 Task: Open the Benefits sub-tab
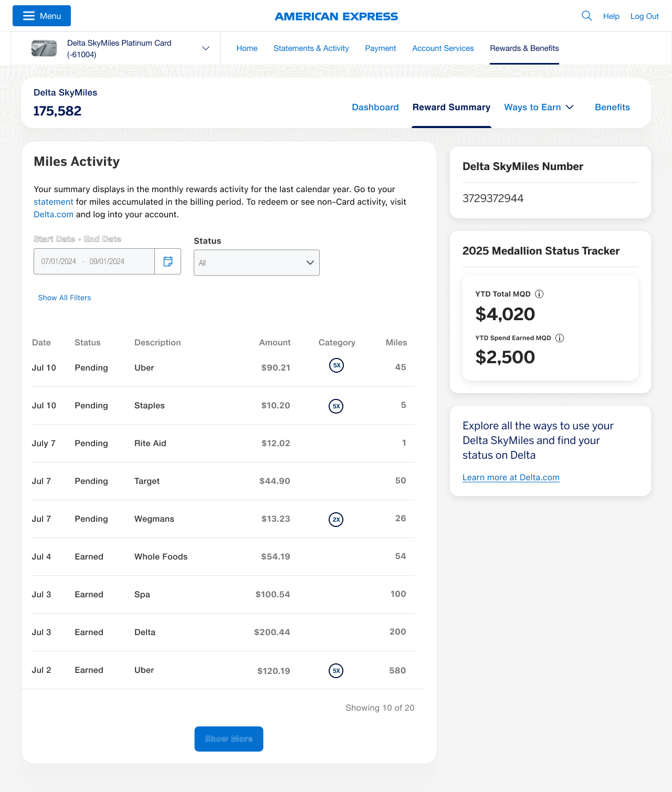point(612,107)
